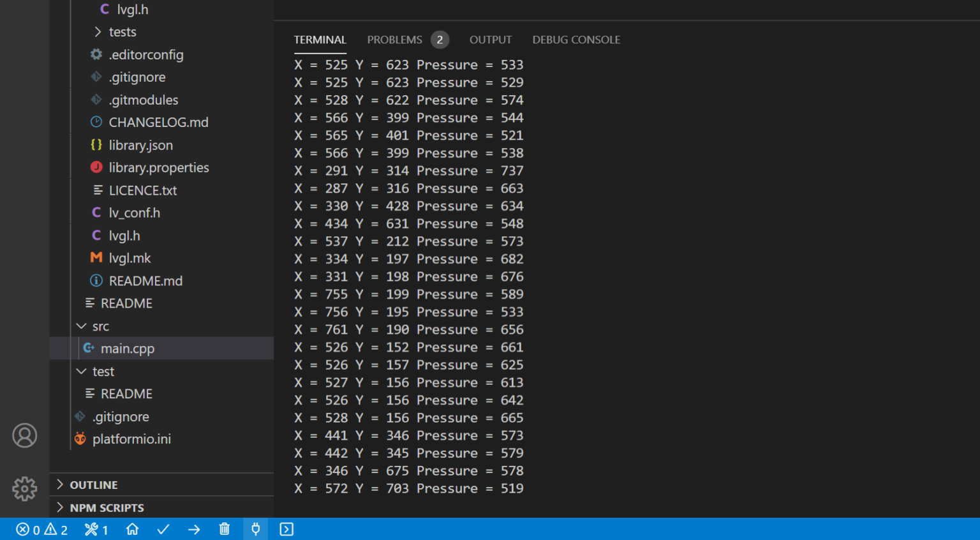
Task: Click the PlatformIO Build checkmark icon
Action: point(163,529)
